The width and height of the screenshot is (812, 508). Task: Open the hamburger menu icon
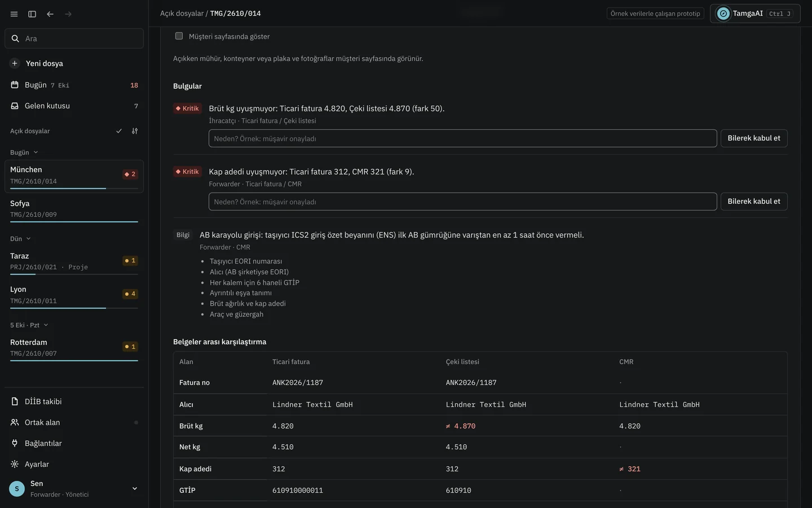pyautogui.click(x=14, y=14)
